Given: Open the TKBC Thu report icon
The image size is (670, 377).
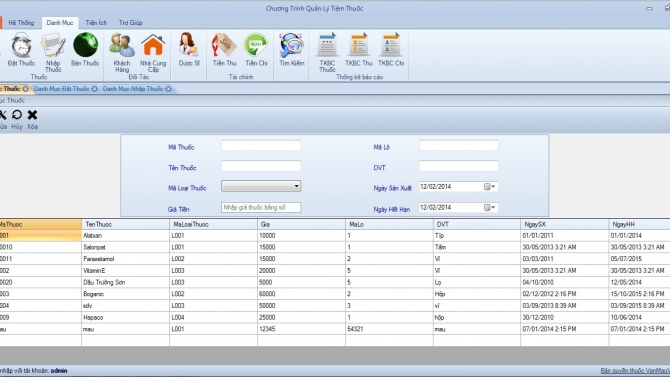Looking at the screenshot, I should (359, 45).
